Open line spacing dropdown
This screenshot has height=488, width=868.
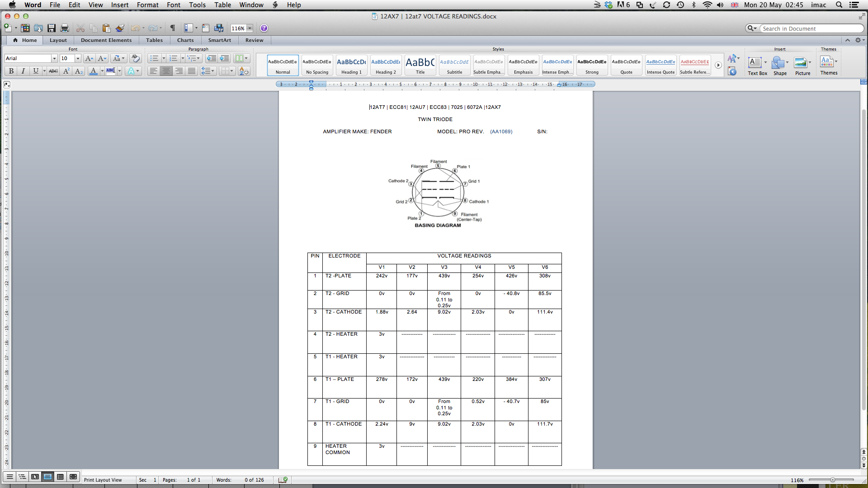pyautogui.click(x=208, y=71)
